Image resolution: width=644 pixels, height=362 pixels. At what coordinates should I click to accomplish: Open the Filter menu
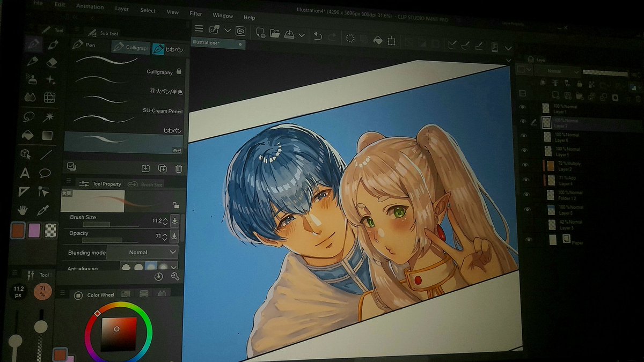click(x=195, y=13)
